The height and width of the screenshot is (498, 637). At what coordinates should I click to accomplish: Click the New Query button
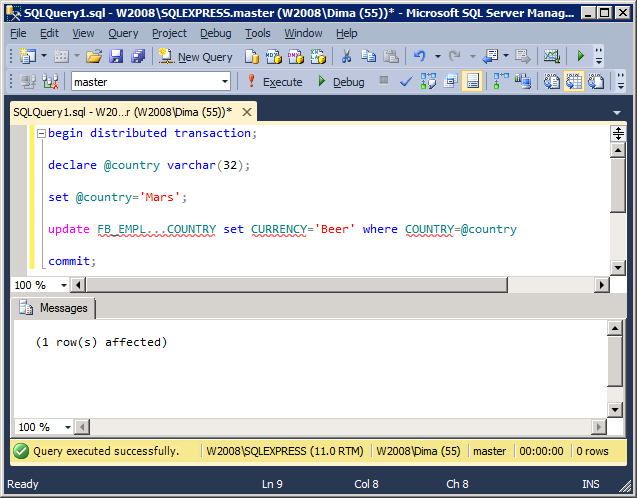point(195,56)
